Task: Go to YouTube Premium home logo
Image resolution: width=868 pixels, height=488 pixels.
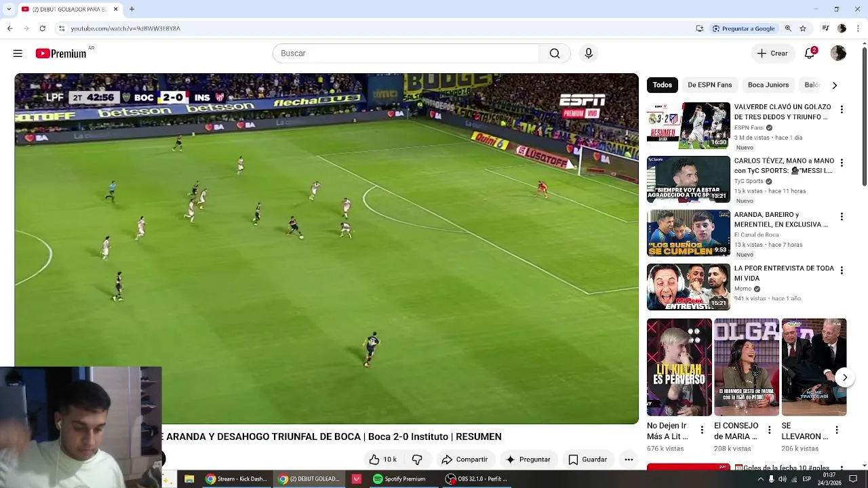Action: [x=62, y=54]
